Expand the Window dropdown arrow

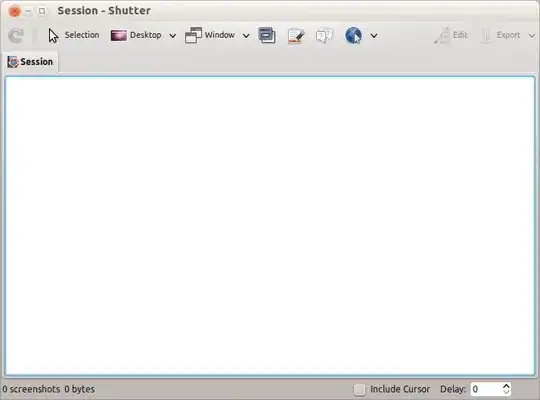click(246, 35)
